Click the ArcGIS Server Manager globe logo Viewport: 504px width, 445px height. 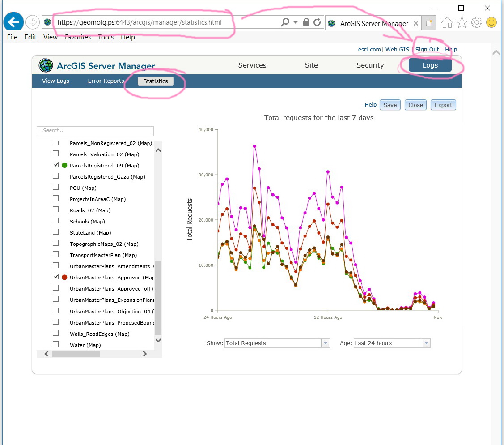pyautogui.click(x=45, y=65)
